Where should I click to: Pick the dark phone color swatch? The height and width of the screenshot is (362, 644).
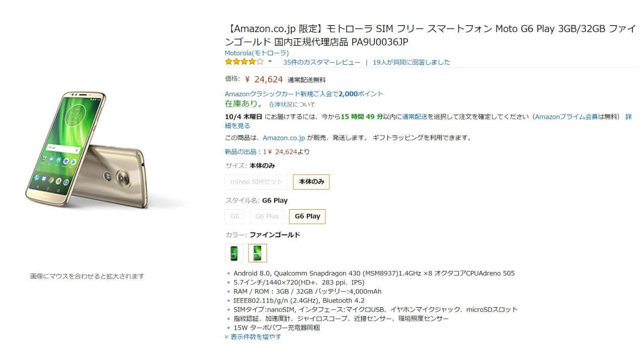(234, 253)
